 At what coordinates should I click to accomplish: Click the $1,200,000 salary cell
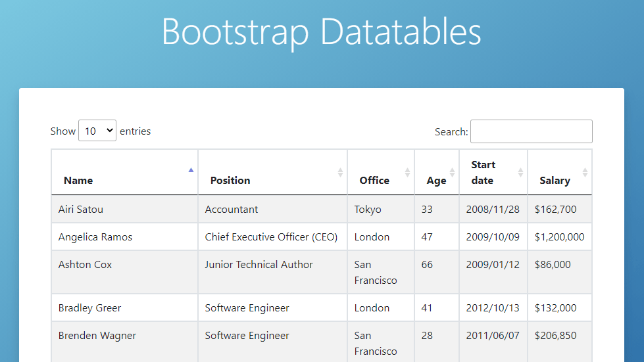(x=559, y=237)
